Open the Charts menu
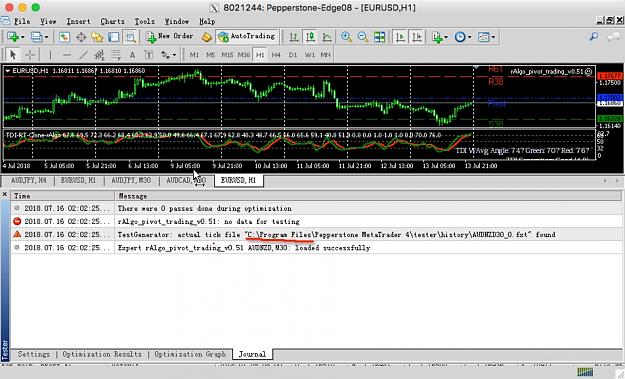The image size is (625, 379). tap(112, 21)
